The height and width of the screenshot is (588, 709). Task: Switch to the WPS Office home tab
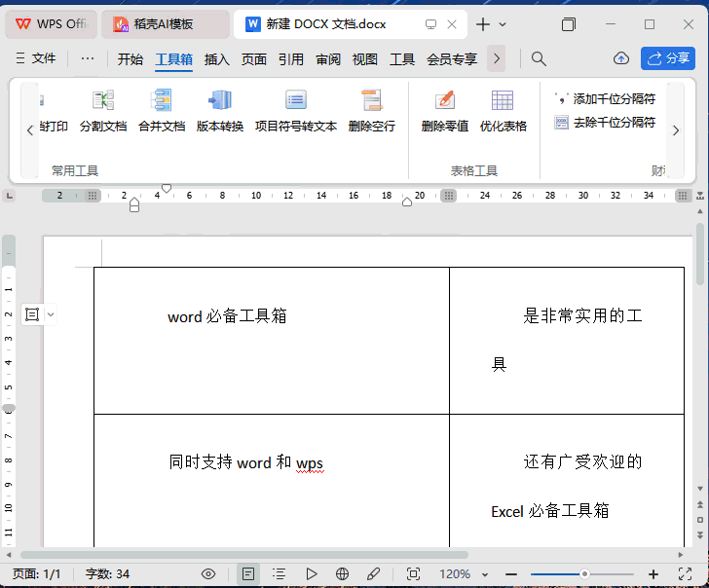click(x=51, y=24)
